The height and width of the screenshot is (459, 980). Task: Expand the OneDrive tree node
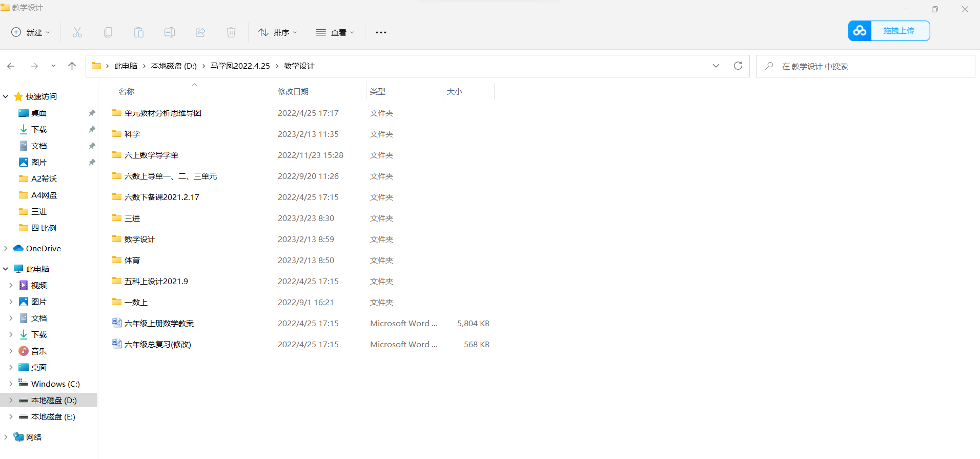(6, 248)
